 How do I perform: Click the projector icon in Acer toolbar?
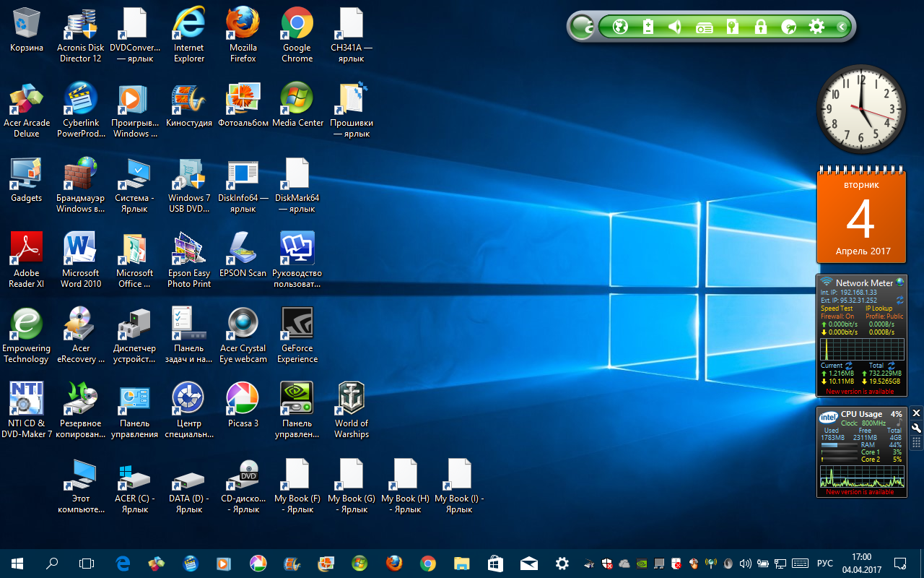(704, 27)
